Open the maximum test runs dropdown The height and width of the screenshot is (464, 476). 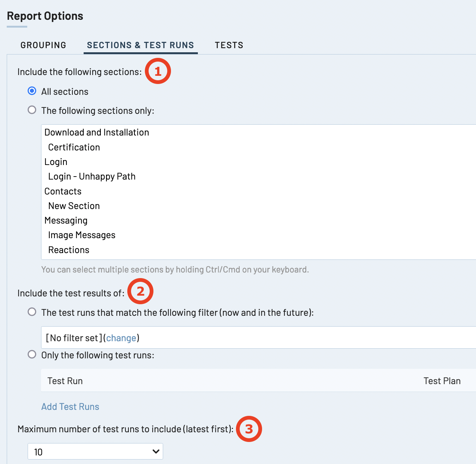coord(95,452)
